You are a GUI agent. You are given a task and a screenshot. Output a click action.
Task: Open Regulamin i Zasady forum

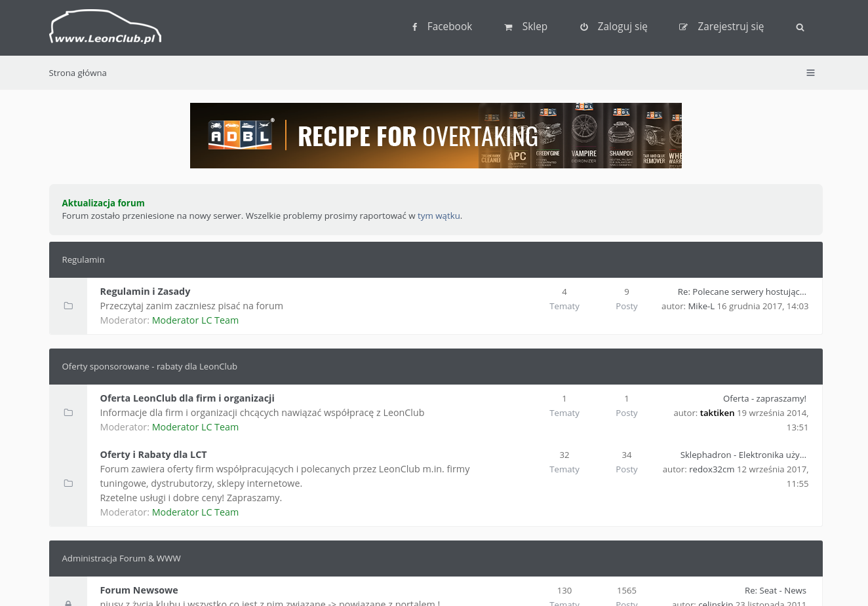click(145, 292)
